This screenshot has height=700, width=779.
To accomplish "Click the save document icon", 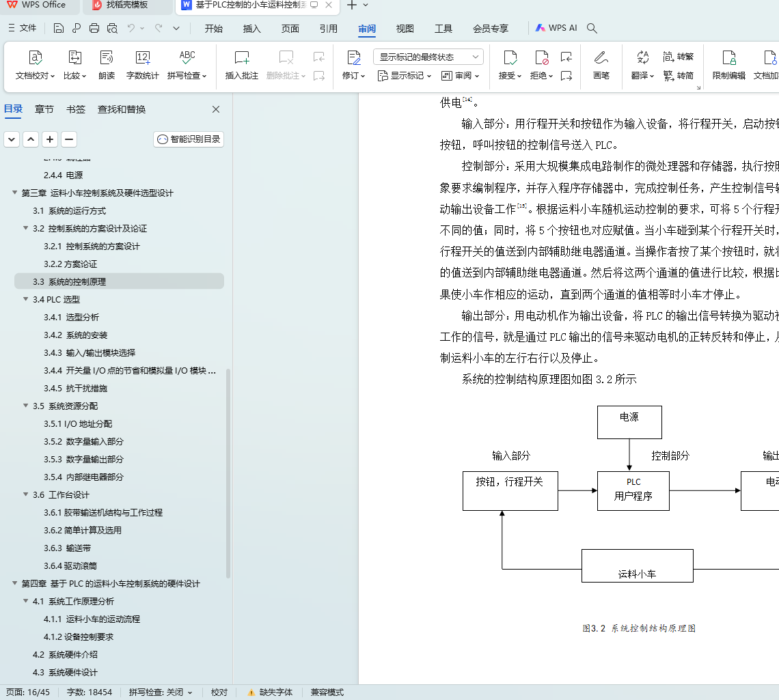I will [59, 28].
